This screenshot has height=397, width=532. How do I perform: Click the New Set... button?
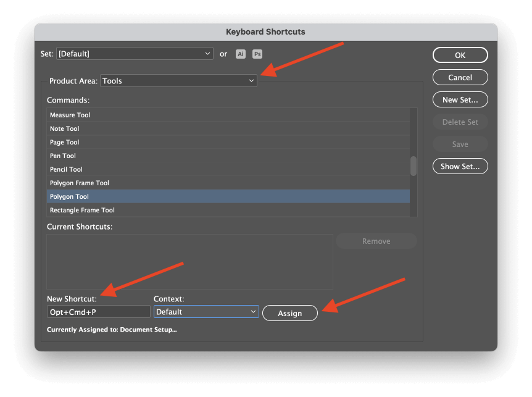pos(460,100)
